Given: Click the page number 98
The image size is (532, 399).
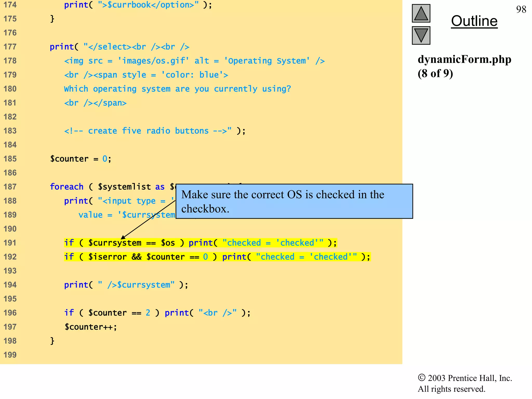Looking at the screenshot, I should pos(521,10).
